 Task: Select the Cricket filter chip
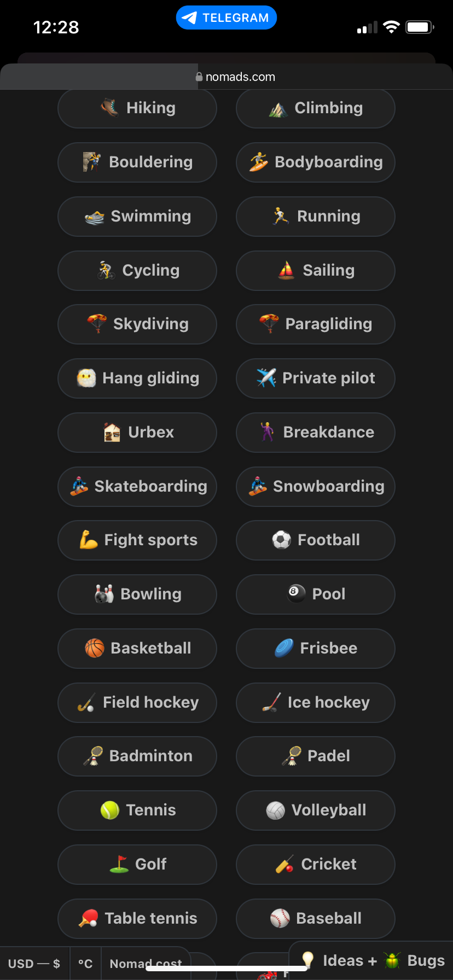click(x=316, y=864)
